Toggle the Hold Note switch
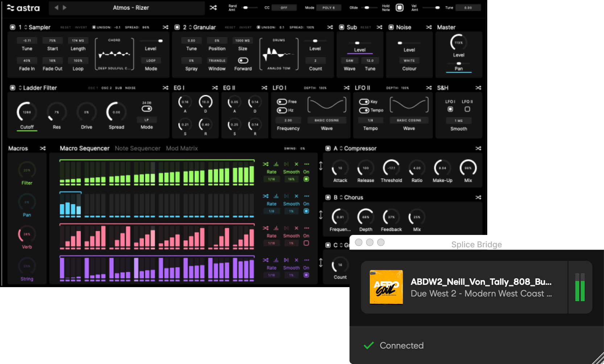The height and width of the screenshot is (364, 604). (x=399, y=8)
